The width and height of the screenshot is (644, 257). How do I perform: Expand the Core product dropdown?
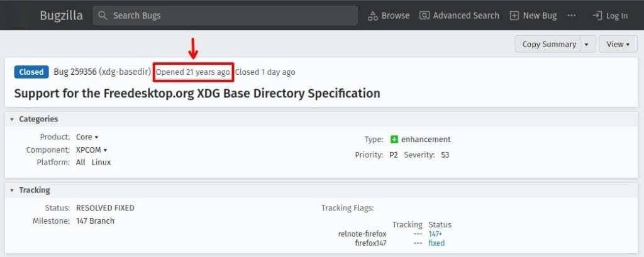click(x=87, y=137)
